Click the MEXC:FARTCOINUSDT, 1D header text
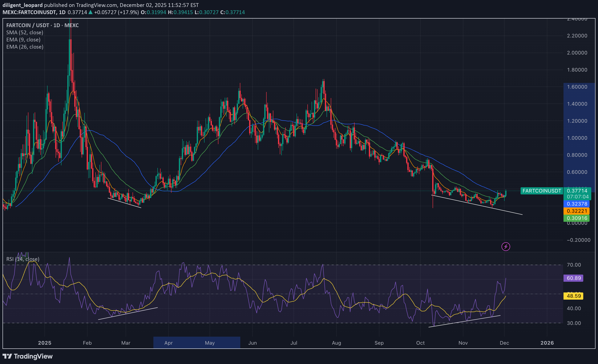The height and width of the screenshot is (364, 598). click(x=34, y=12)
